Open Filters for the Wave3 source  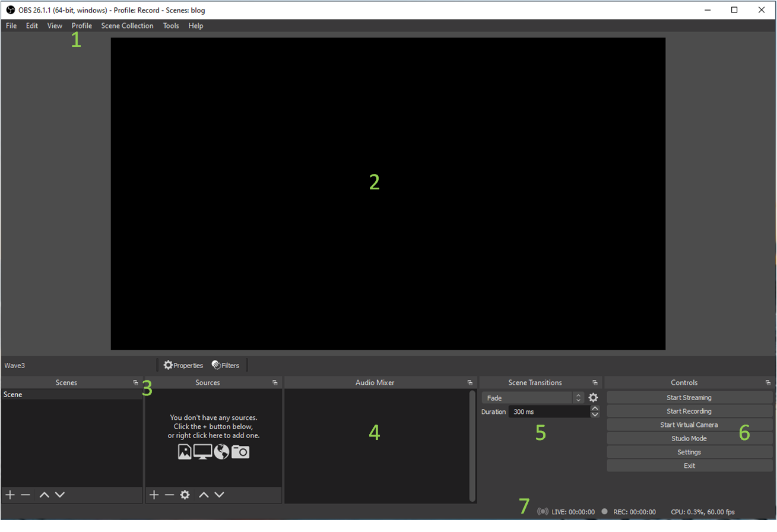pos(226,365)
